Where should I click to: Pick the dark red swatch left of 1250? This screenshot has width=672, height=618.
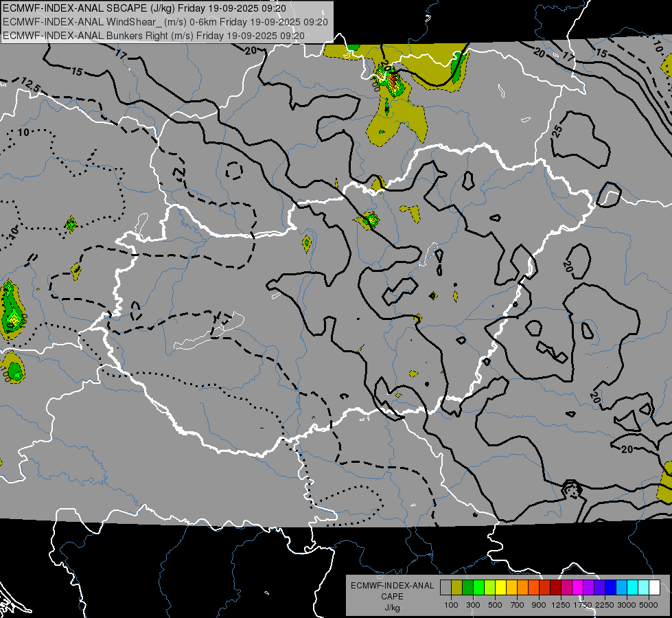tap(556, 588)
